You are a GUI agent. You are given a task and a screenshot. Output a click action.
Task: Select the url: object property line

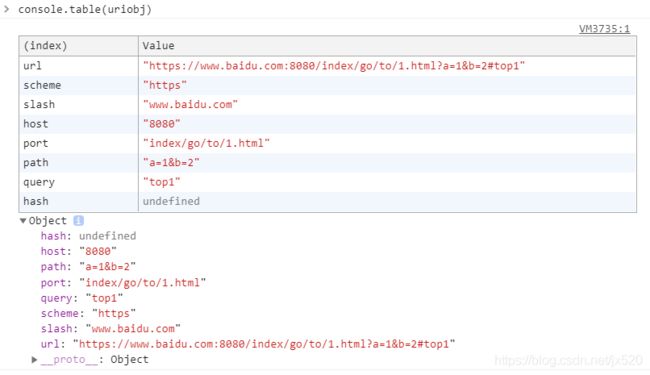click(x=248, y=344)
